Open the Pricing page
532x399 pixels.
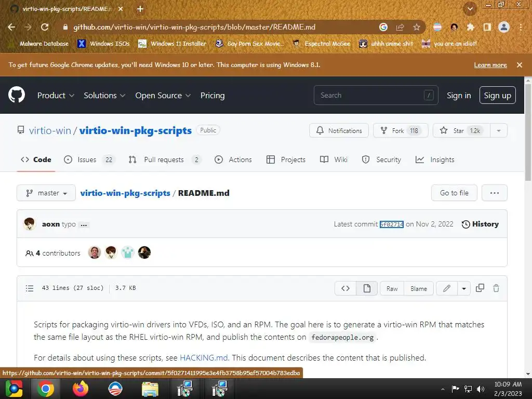[x=212, y=96]
